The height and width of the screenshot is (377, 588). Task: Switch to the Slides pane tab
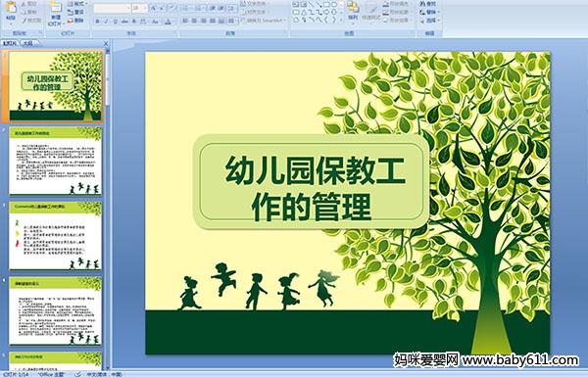click(10, 43)
